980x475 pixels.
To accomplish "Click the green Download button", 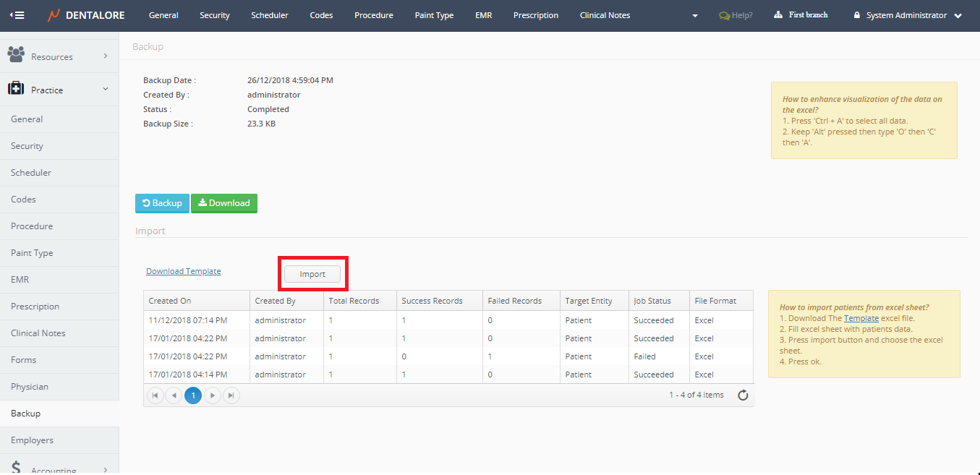I will pyautogui.click(x=223, y=203).
